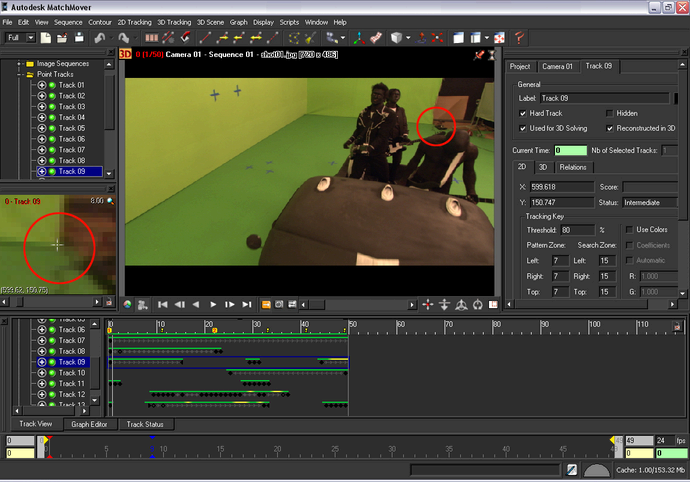This screenshot has width=690, height=482.
Task: Click the 3D cube object icon
Action: tap(396, 38)
